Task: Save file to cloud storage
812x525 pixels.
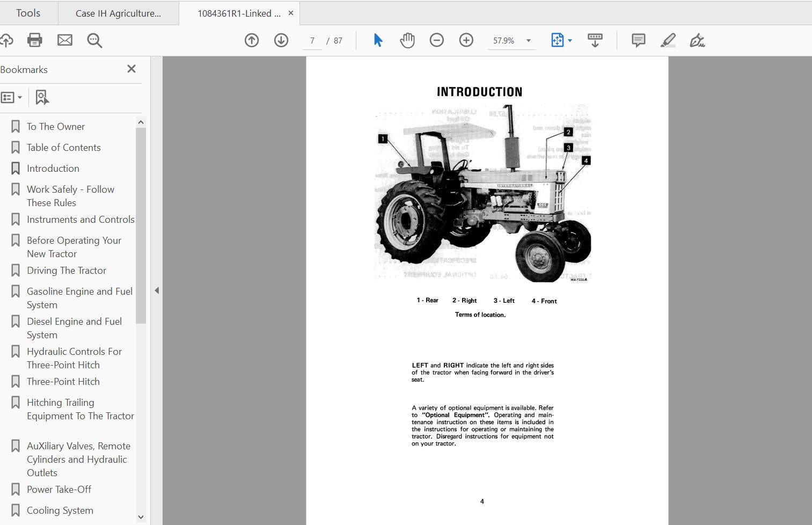Action: click(x=8, y=40)
